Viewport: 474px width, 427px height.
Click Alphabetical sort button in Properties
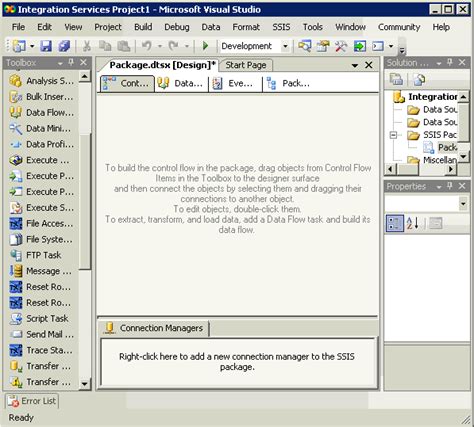click(413, 223)
